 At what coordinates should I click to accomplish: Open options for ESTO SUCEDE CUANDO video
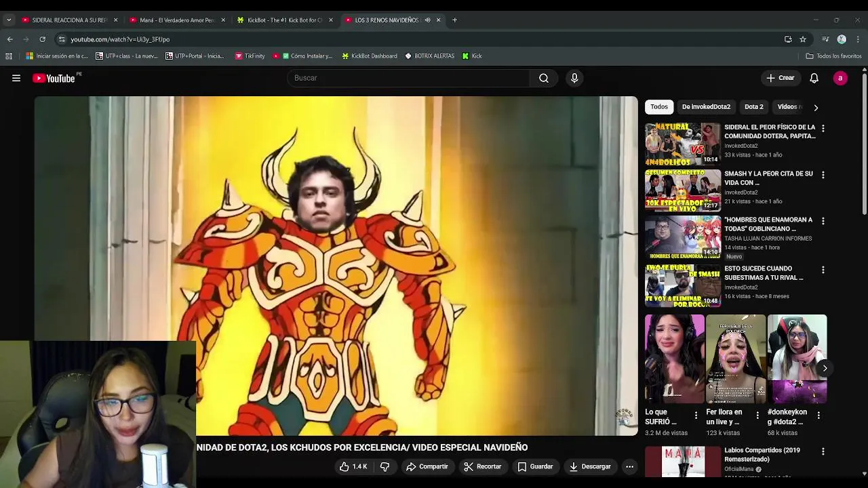[823, 270]
